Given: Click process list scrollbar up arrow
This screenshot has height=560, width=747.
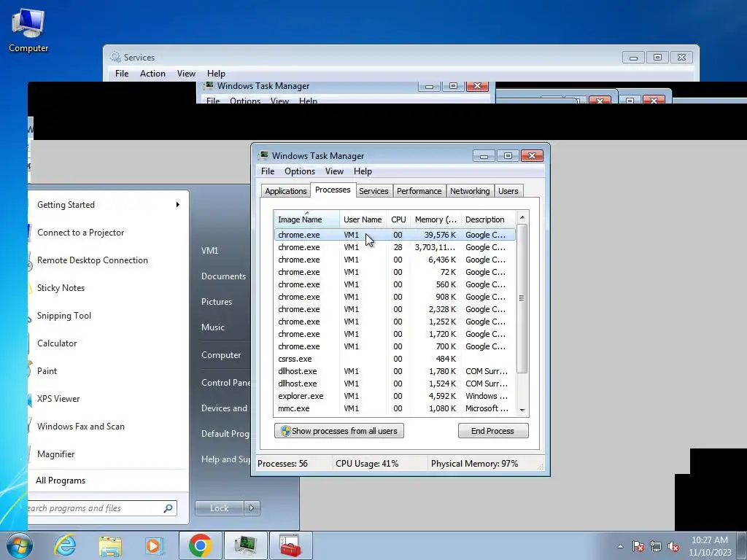Looking at the screenshot, I should [x=522, y=217].
